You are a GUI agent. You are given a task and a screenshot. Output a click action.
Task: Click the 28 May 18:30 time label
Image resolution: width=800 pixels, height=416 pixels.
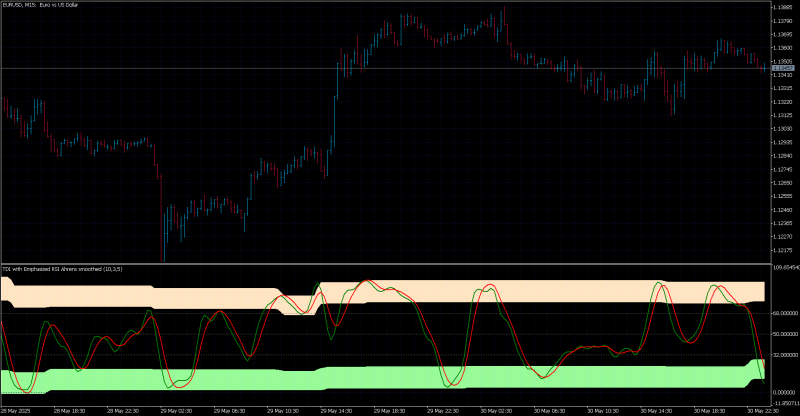tap(69, 411)
